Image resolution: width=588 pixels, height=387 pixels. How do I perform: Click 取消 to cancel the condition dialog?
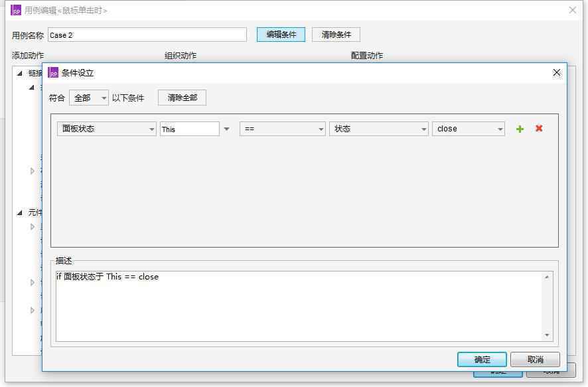coord(535,359)
